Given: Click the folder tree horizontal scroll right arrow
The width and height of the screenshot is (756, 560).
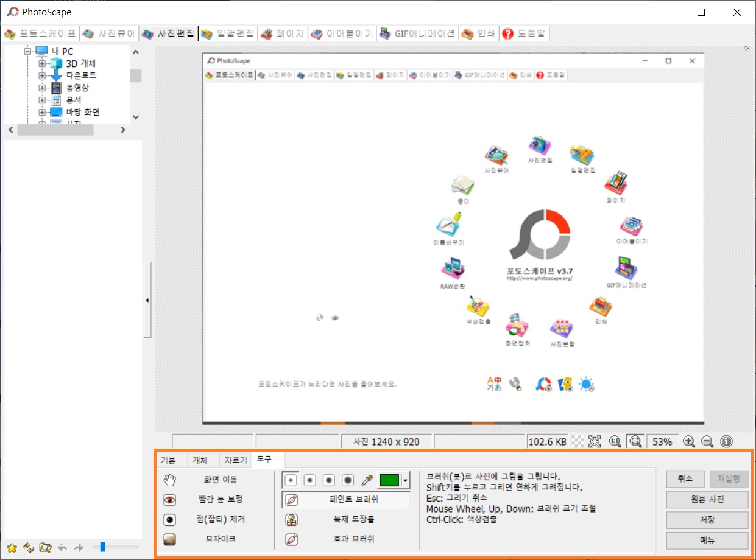Looking at the screenshot, I should click(123, 130).
